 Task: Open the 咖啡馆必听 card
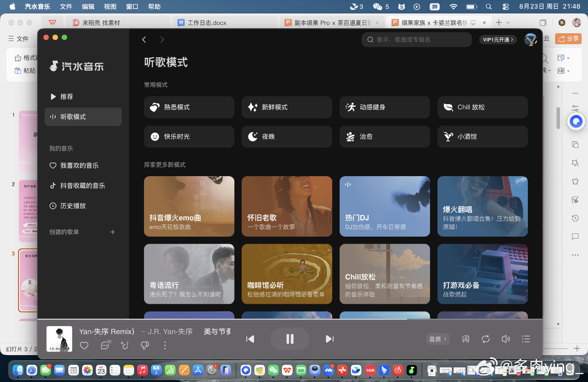[287, 274]
